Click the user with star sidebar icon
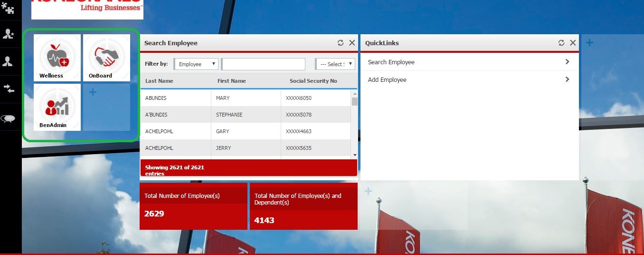 pyautogui.click(x=8, y=34)
